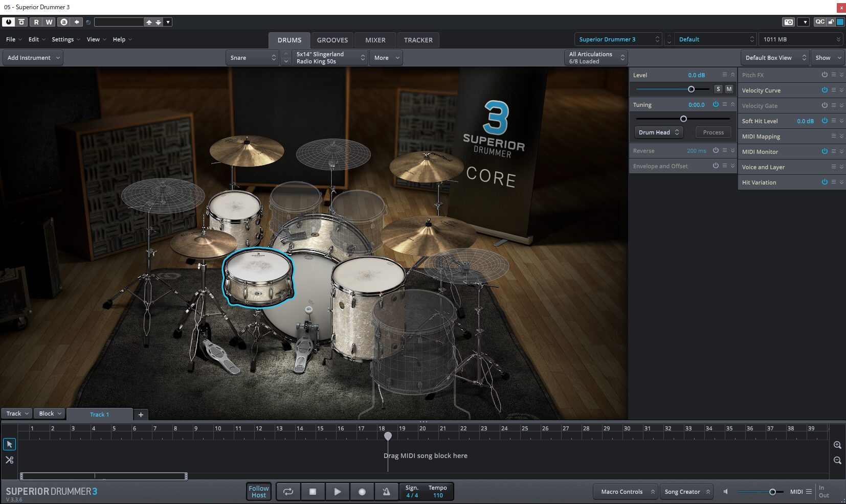Enable Reverse power button
This screenshot has height=504, width=846.
click(716, 150)
